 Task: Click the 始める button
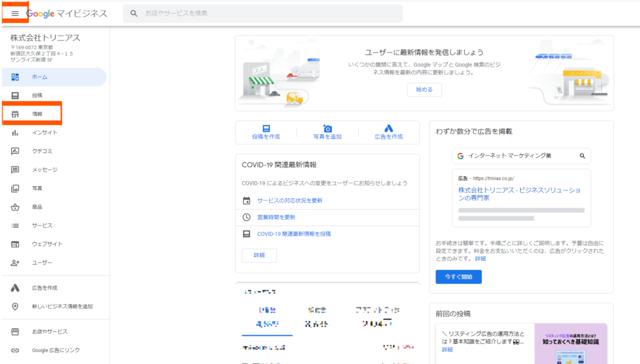[424, 90]
